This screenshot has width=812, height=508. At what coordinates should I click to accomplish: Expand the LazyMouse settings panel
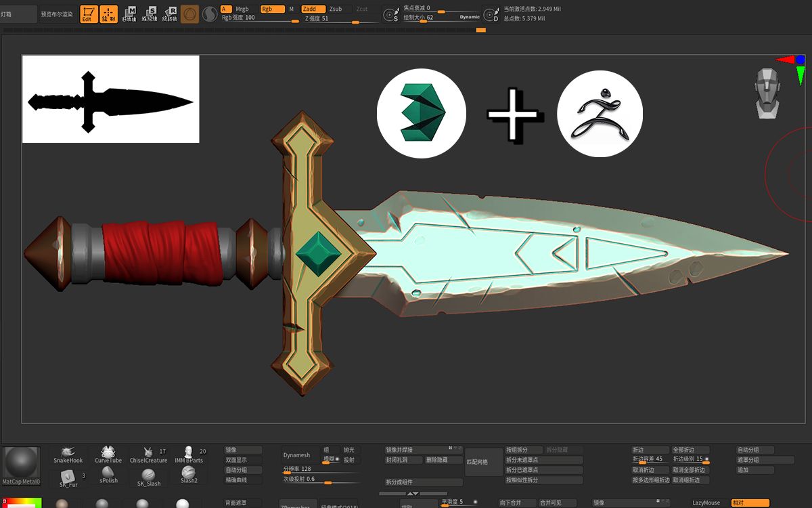tap(706, 503)
